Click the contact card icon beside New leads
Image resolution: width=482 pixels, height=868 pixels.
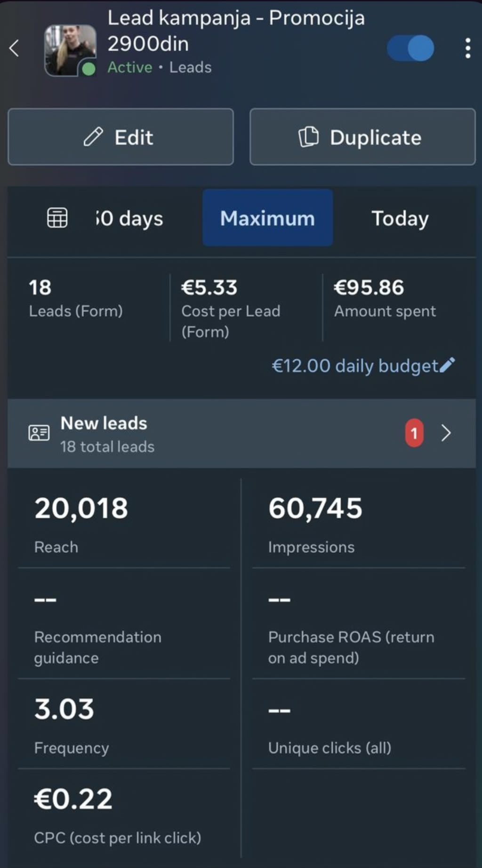coord(39,433)
